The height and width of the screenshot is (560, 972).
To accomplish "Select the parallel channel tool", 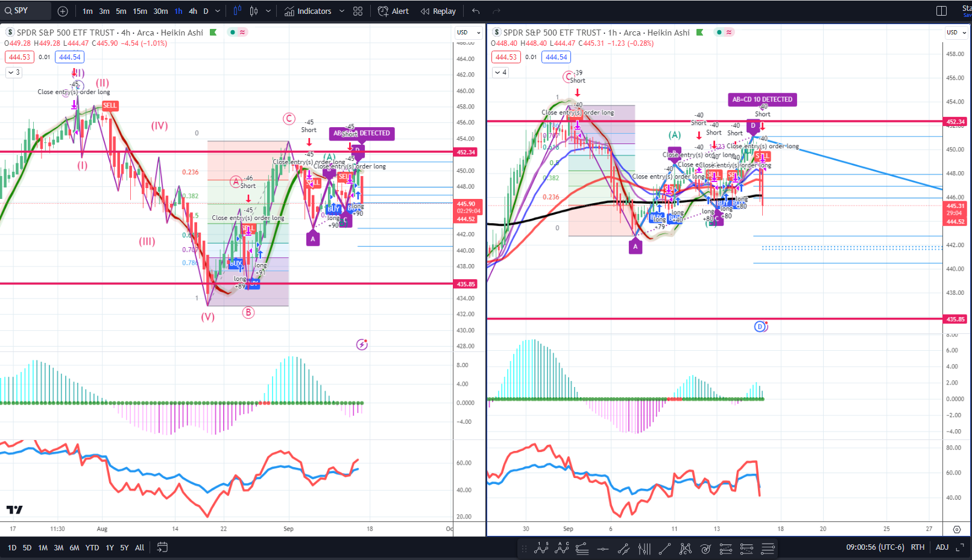I will coord(623,549).
